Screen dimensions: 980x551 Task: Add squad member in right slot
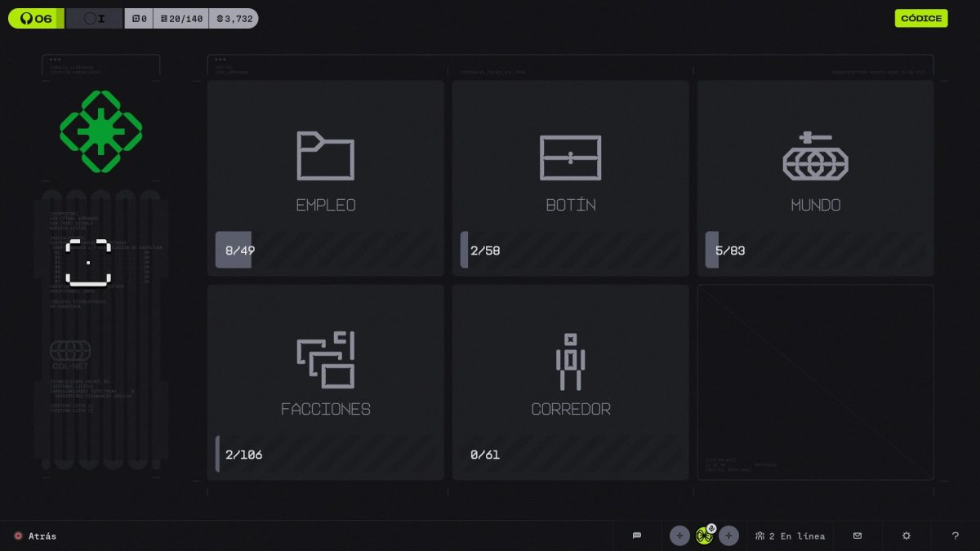point(729,535)
